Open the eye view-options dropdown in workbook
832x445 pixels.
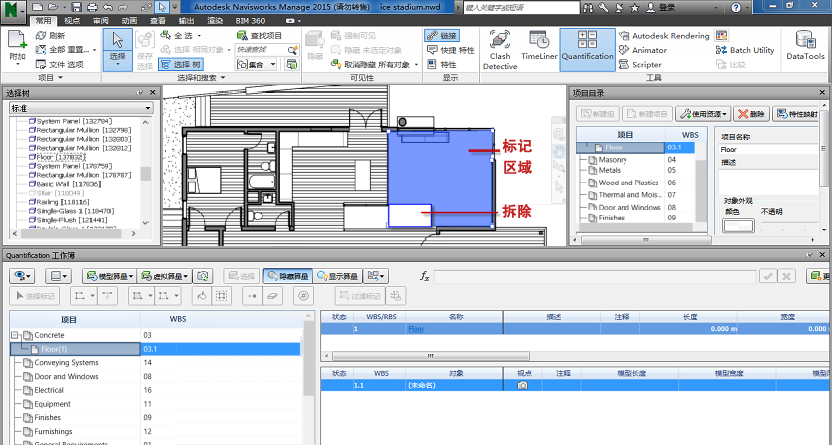(22, 276)
